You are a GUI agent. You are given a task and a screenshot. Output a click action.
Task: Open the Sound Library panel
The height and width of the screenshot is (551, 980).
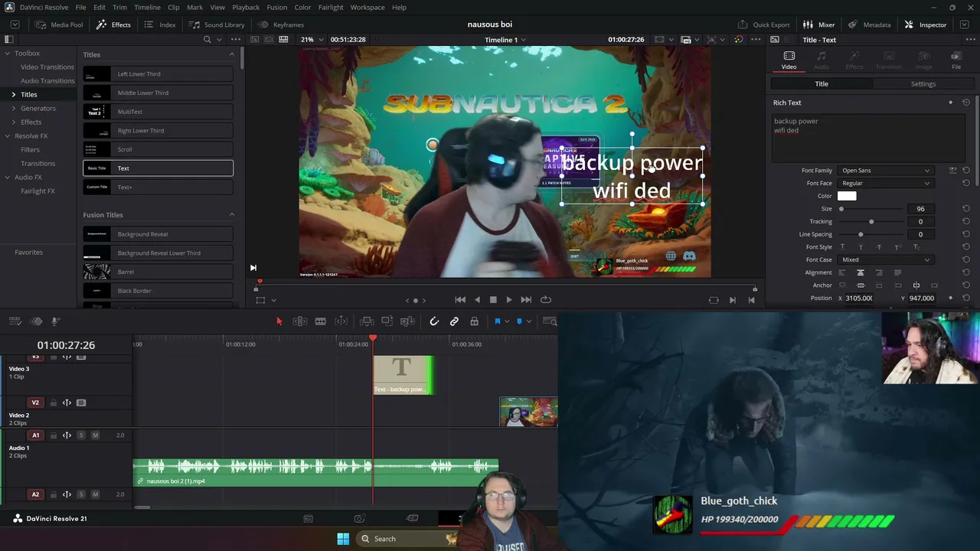[x=217, y=24]
